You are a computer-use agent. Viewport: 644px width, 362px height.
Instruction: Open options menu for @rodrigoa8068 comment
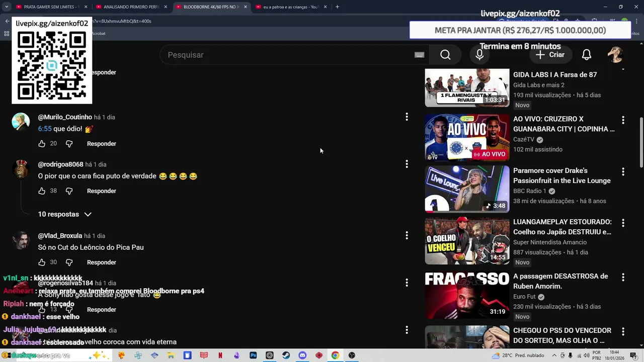[x=407, y=164]
